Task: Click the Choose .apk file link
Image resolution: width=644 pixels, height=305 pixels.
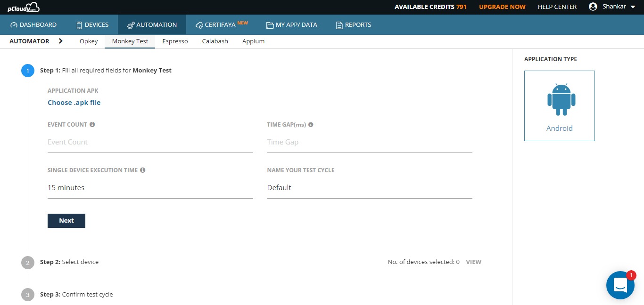Action: [x=74, y=103]
